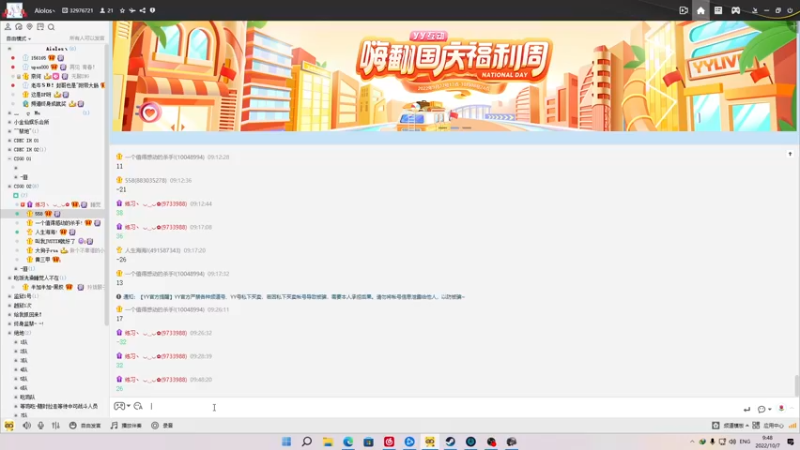The height and width of the screenshot is (450, 800).
Task: Open the game activity icon beside chat input
Action: point(119,406)
